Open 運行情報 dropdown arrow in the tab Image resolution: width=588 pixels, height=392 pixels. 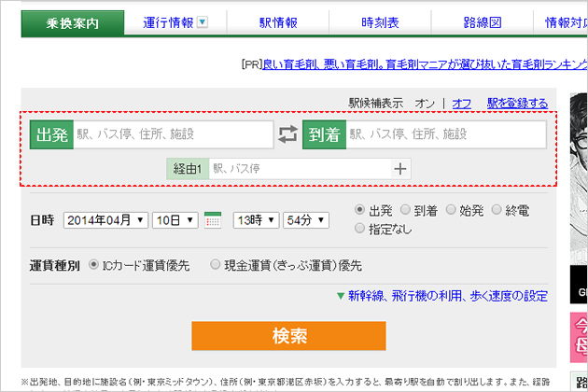click(x=203, y=22)
